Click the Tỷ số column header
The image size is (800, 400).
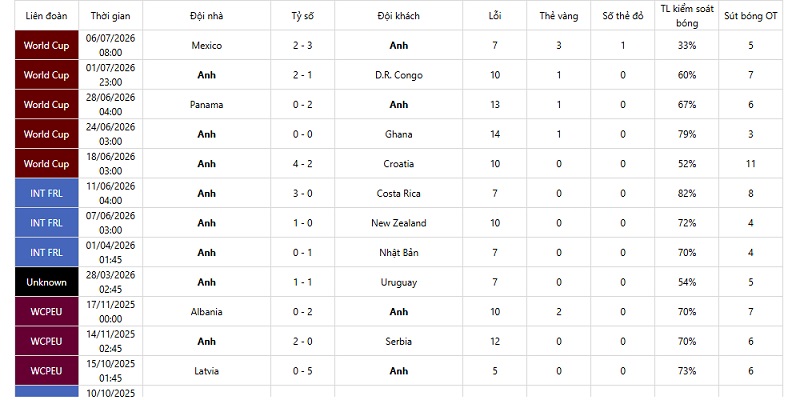click(303, 16)
